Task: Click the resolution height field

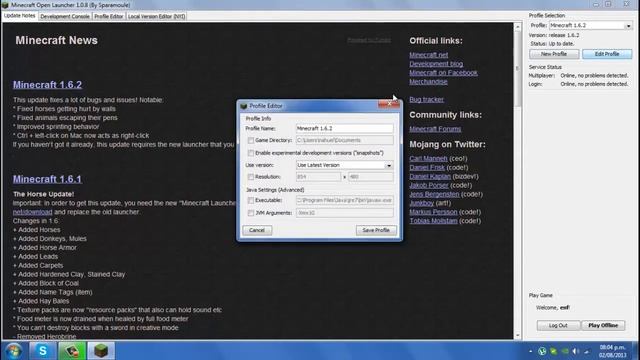Action: click(371, 177)
